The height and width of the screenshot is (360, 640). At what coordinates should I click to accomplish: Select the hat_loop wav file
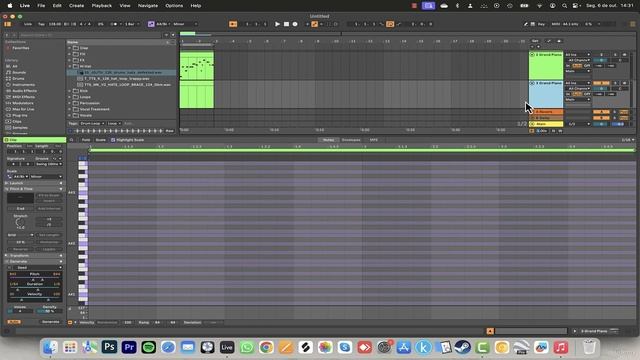click(117, 78)
